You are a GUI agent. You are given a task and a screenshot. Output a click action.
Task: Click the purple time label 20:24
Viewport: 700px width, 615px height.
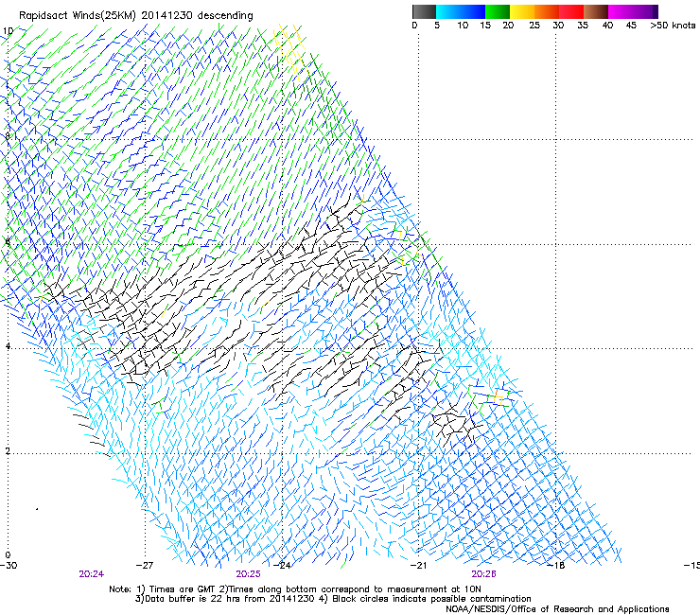91,574
